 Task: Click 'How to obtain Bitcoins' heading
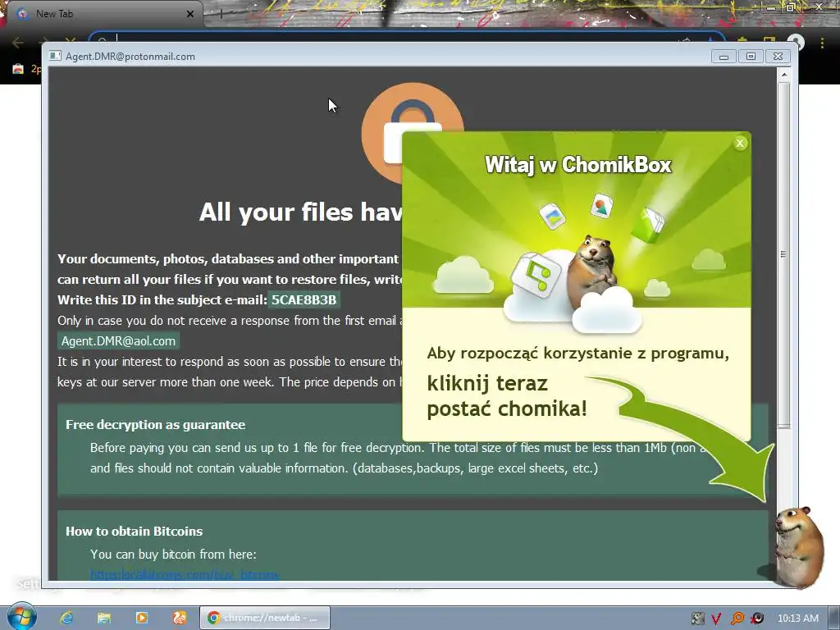[x=134, y=531]
